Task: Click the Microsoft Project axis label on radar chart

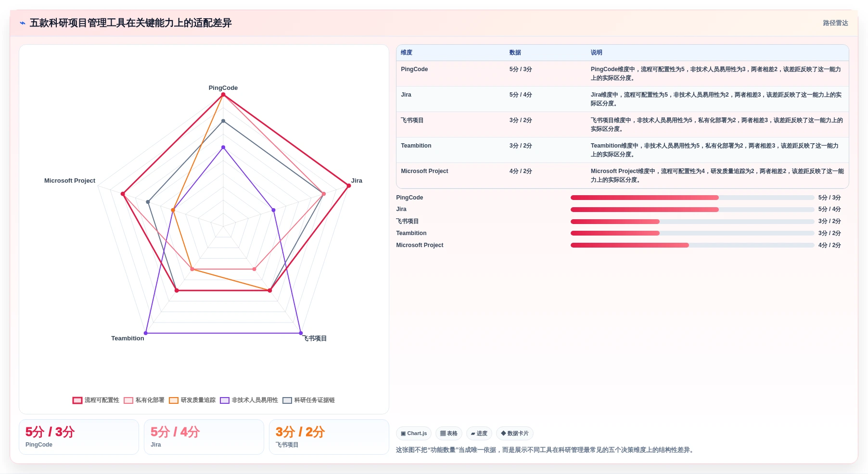Action: pyautogui.click(x=70, y=181)
